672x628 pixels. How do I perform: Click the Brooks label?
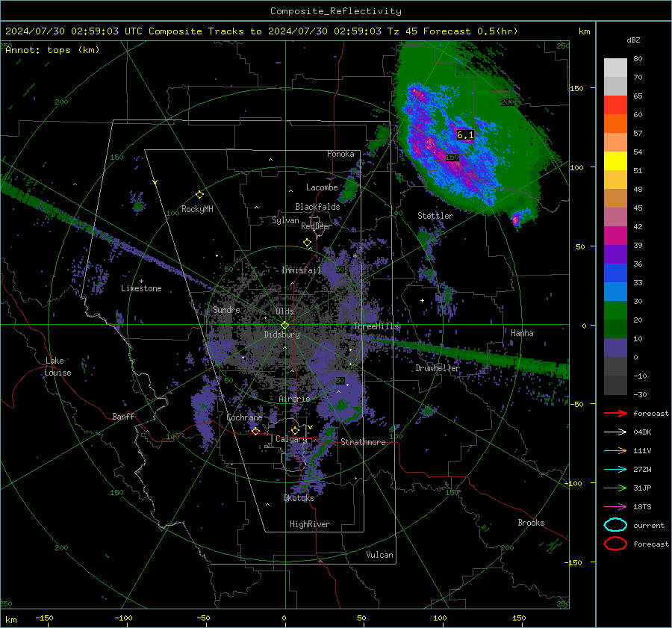pos(531,523)
